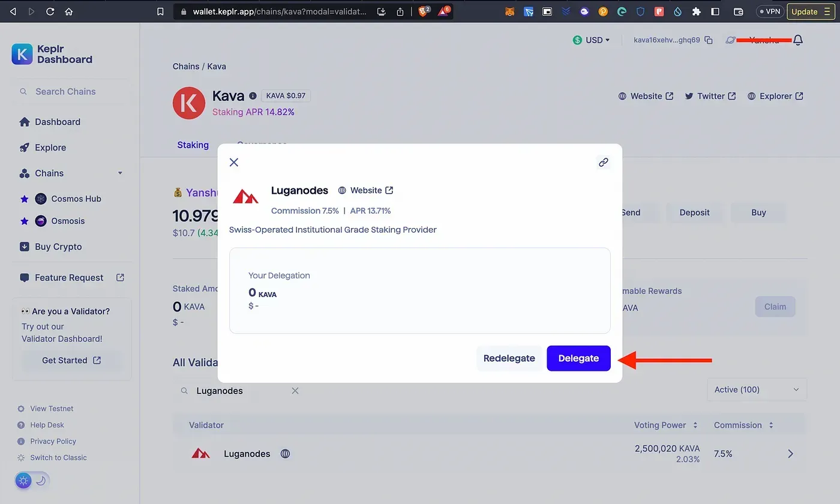The width and height of the screenshot is (840, 504).
Task: Click the Deposit button
Action: [695, 212]
